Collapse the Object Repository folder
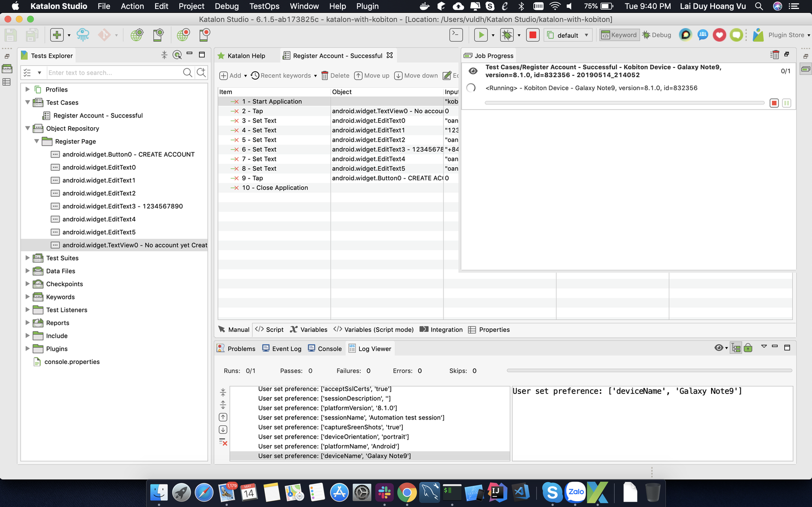This screenshot has height=507, width=812. click(28, 128)
